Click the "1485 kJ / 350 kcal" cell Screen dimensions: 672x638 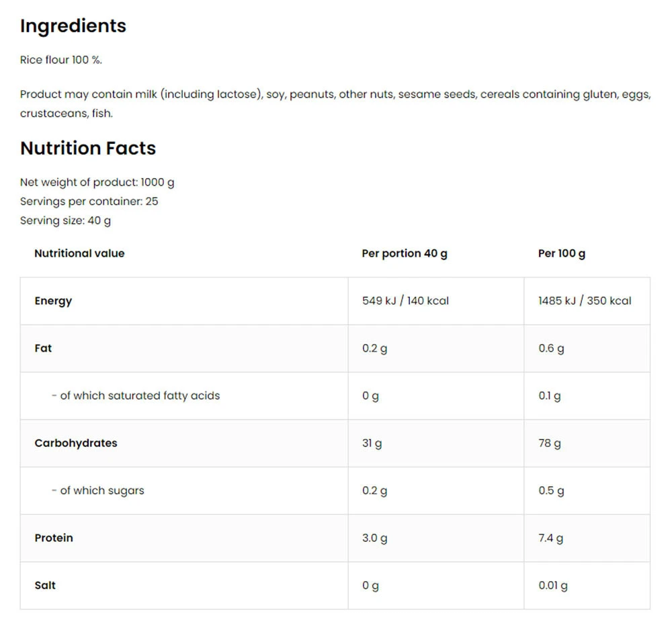click(585, 301)
